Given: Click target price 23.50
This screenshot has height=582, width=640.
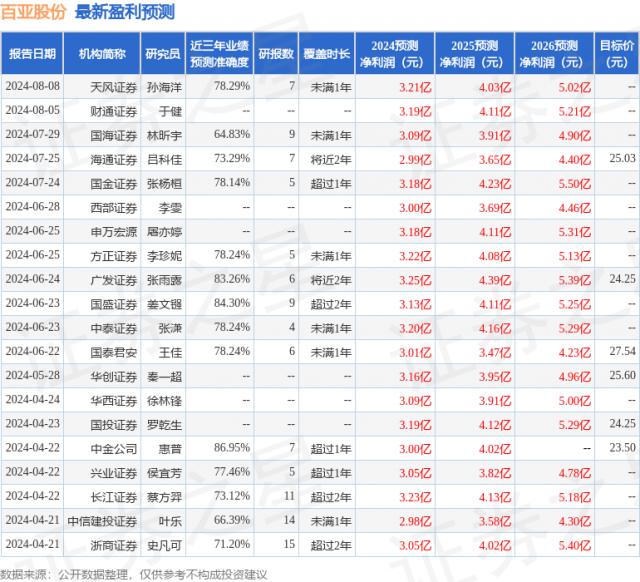Looking at the screenshot, I should click(622, 447).
